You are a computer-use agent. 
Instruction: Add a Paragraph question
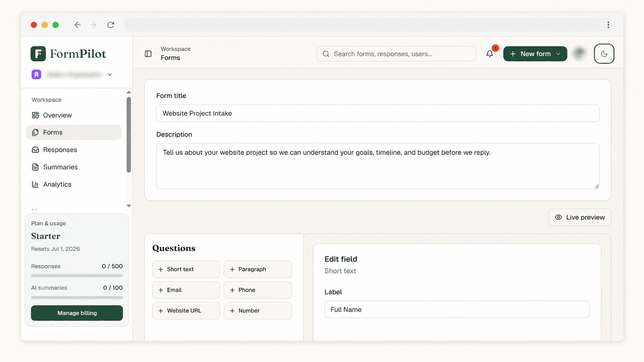[x=258, y=269]
